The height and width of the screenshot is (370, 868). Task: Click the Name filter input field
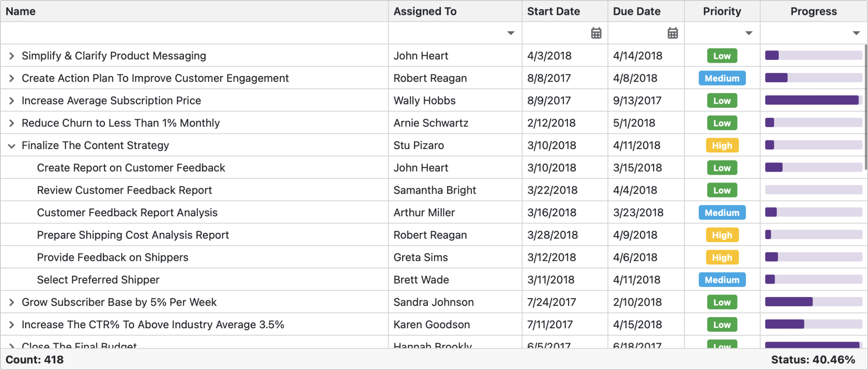[194, 33]
